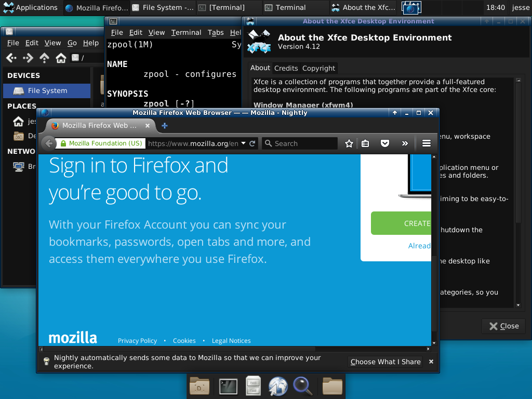The image size is (532, 399).
Task: Show bookmarks list icon in Firefox
Action: pyautogui.click(x=365, y=143)
